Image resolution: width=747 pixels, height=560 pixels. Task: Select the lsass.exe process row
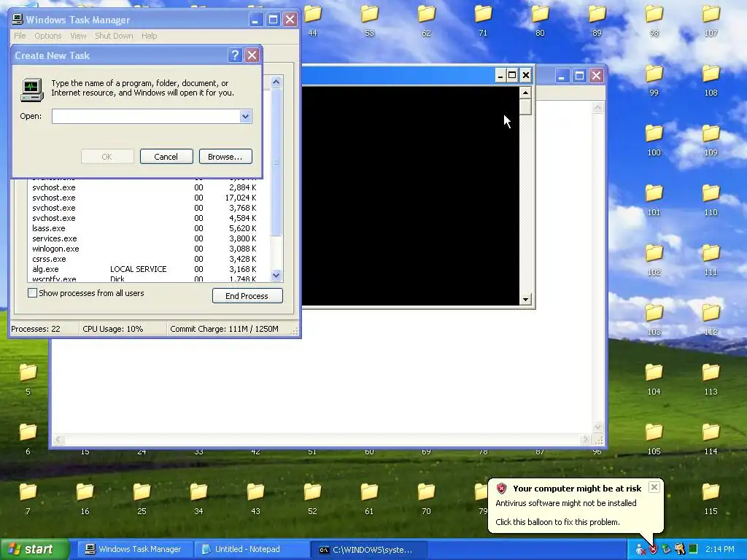pyautogui.click(x=149, y=228)
